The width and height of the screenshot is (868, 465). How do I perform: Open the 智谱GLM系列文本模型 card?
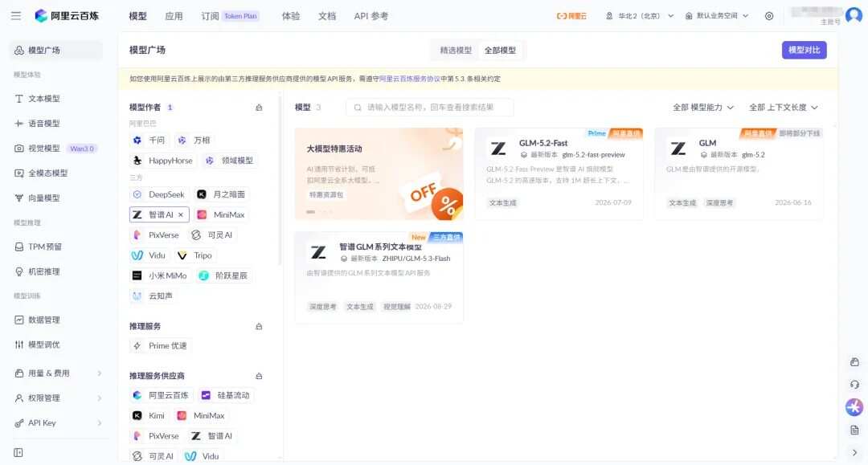point(379,277)
